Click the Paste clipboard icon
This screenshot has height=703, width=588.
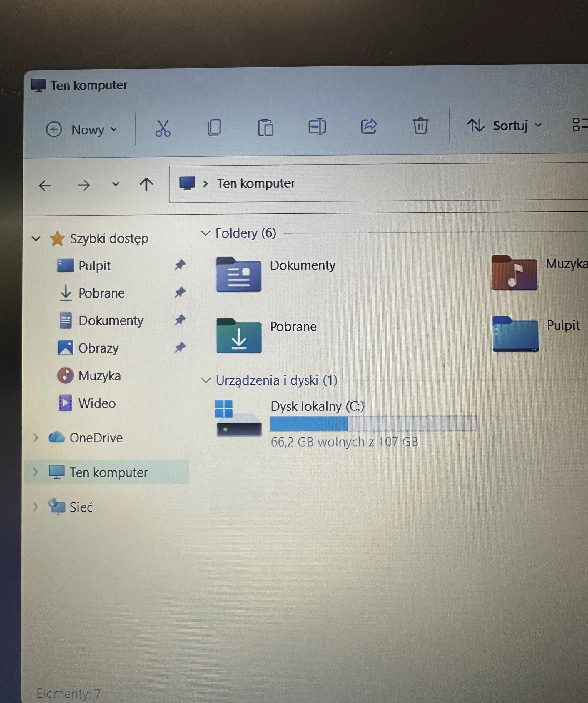click(x=266, y=128)
